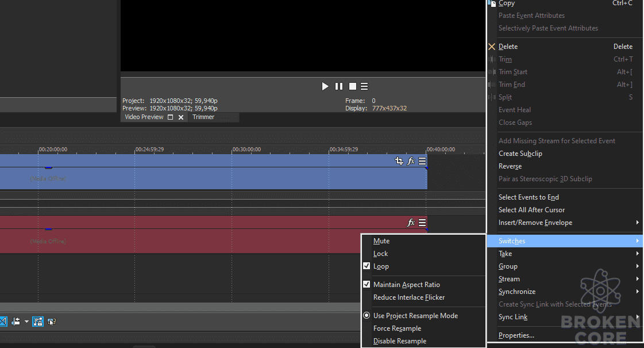Expand the Group submenu
Screen dimensions: 644x348
(x=565, y=266)
